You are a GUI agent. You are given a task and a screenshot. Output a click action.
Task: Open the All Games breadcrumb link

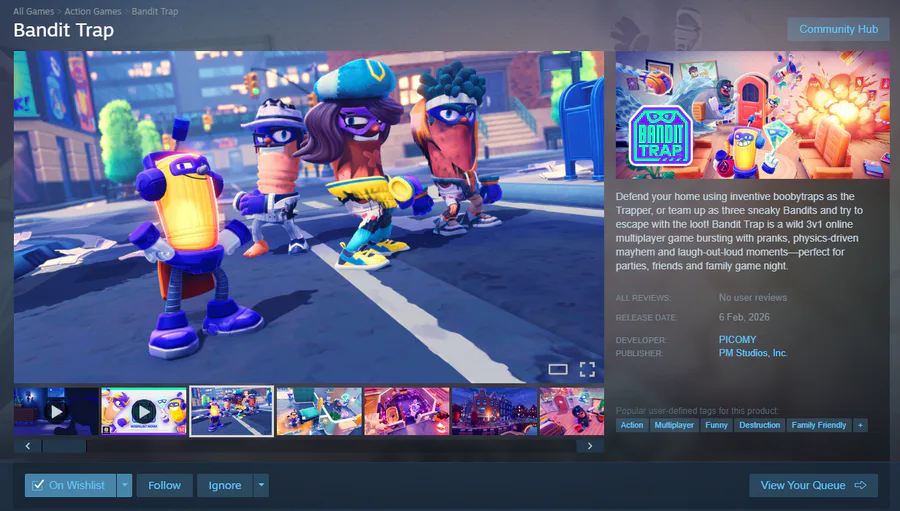[x=33, y=11]
